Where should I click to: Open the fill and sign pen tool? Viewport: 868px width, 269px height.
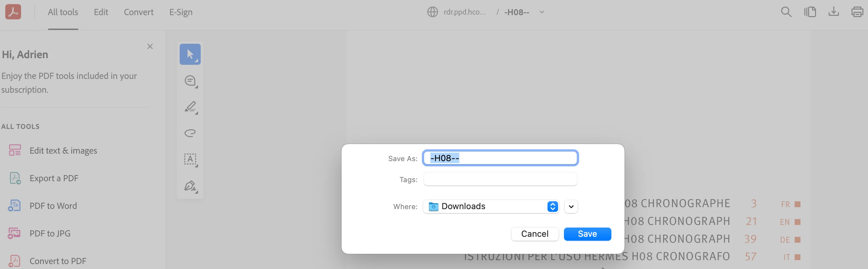[x=191, y=186]
